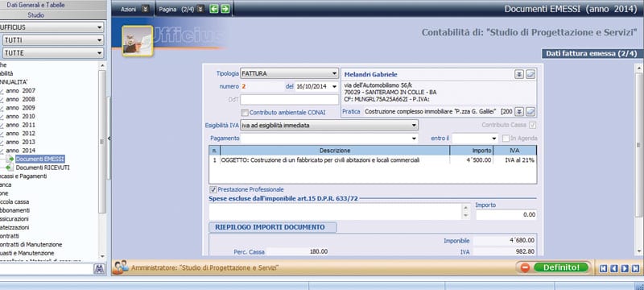644x290 pixels.
Task: Open Documenti RICEVUTI in the tree
Action: 43,168
